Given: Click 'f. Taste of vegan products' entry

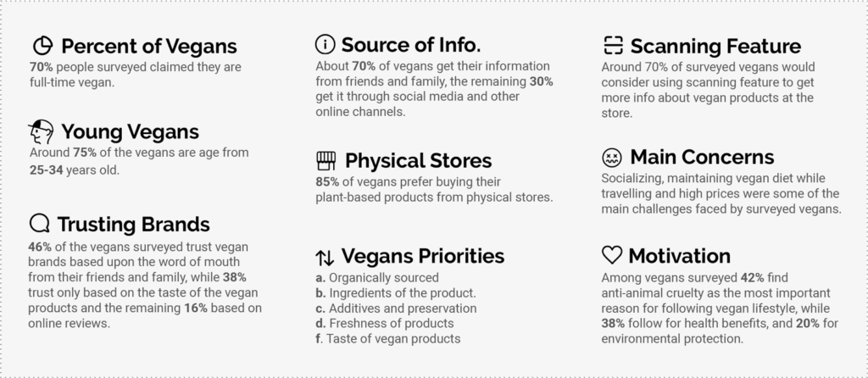Looking at the screenshot, I should click(387, 338).
